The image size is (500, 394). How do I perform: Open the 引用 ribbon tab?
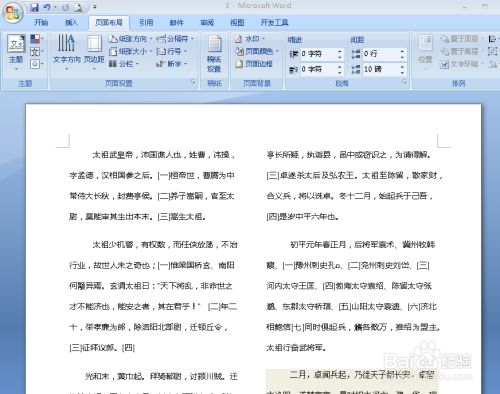(146, 23)
